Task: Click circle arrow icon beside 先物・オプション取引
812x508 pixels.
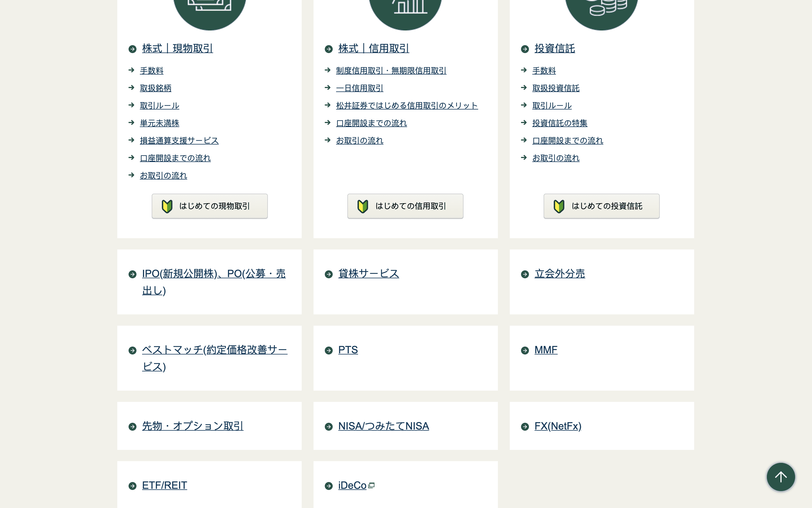Action: click(133, 427)
